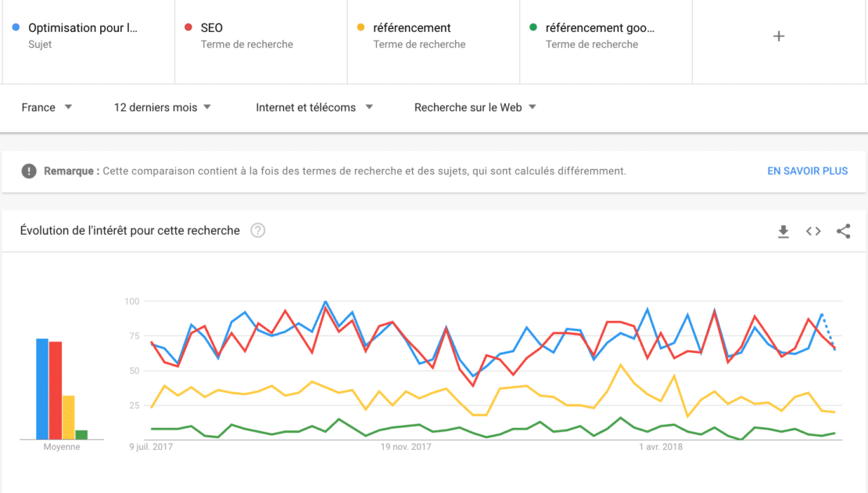Screen dimensions: 868x493
Task: Add a new comparison term
Action: point(778,36)
